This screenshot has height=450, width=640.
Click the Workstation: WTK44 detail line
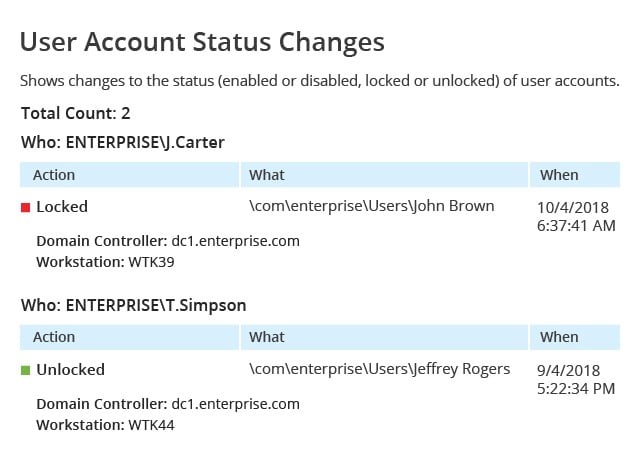click(105, 425)
